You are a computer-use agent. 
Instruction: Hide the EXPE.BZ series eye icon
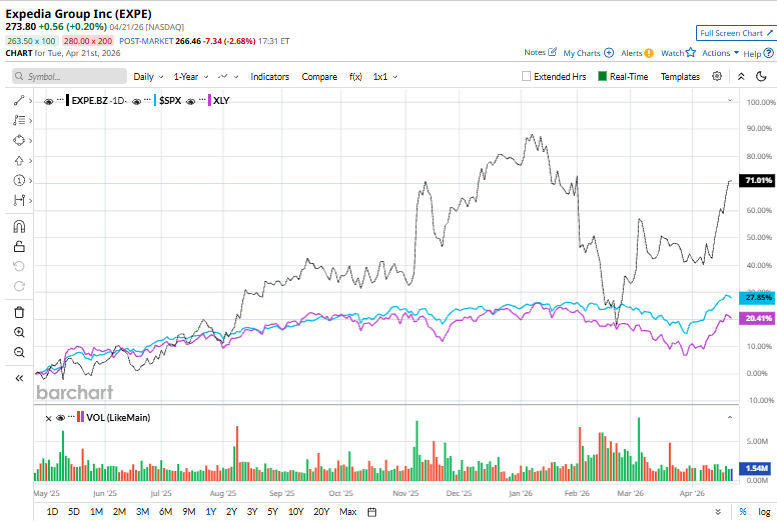coord(49,101)
